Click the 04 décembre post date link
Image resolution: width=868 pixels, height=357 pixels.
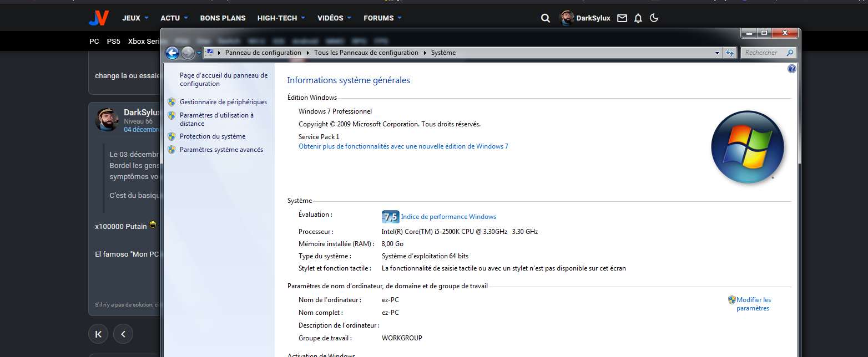[142, 130]
